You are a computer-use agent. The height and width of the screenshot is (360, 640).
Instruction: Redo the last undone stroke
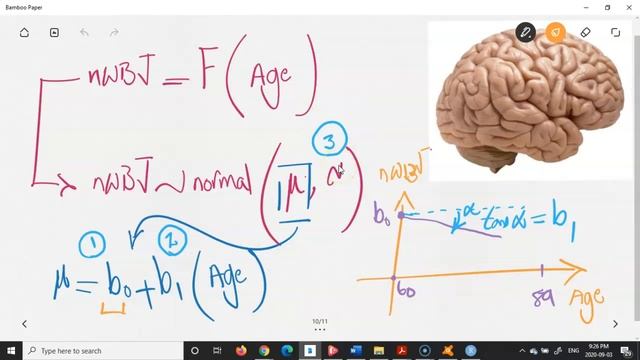[x=114, y=33]
